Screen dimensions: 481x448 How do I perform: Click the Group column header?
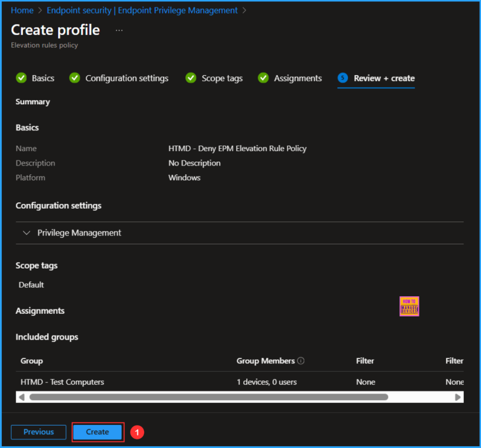[31, 361]
